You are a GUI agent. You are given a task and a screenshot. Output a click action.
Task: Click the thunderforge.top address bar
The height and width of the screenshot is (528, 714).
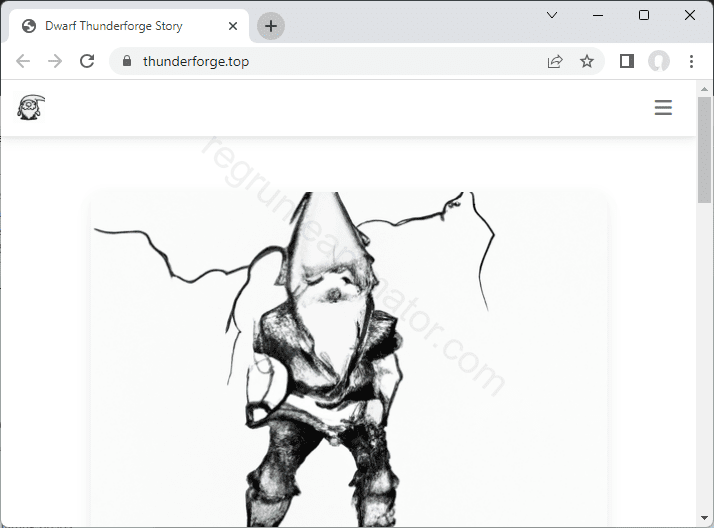coord(330,61)
